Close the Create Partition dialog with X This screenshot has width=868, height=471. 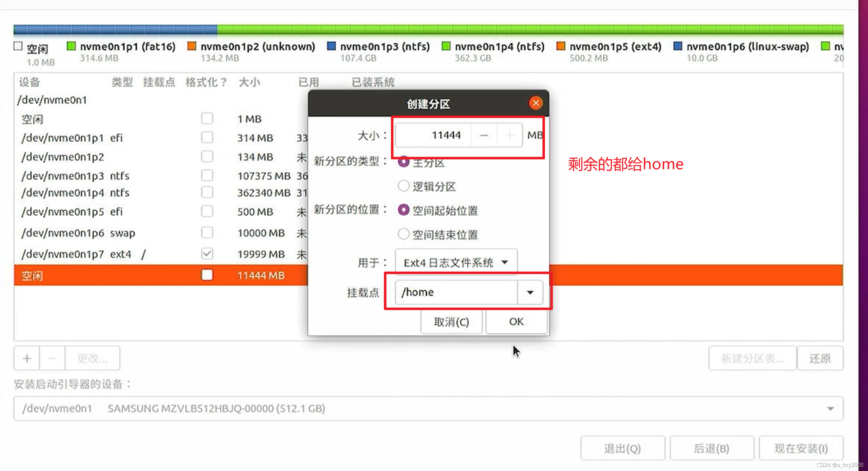point(535,103)
